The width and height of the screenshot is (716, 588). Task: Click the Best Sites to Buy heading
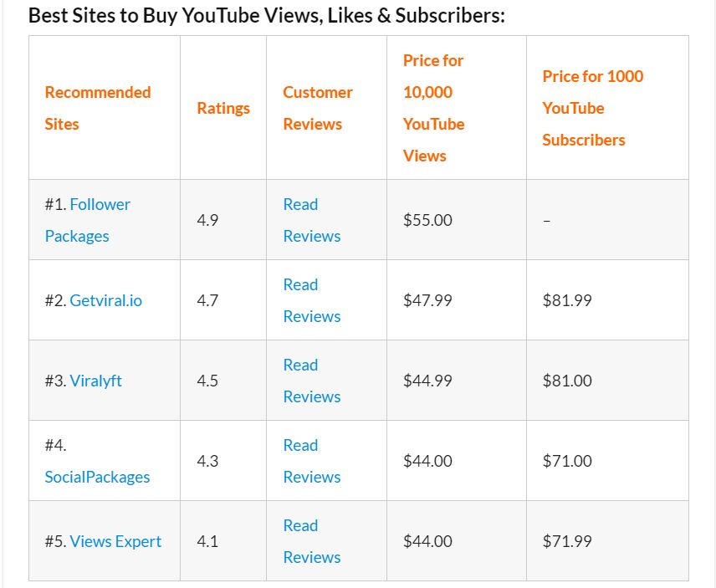point(266,15)
